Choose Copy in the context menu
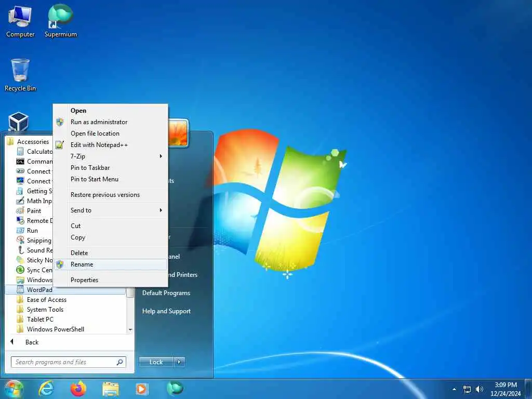Image resolution: width=532 pixels, height=399 pixels. pos(110,237)
